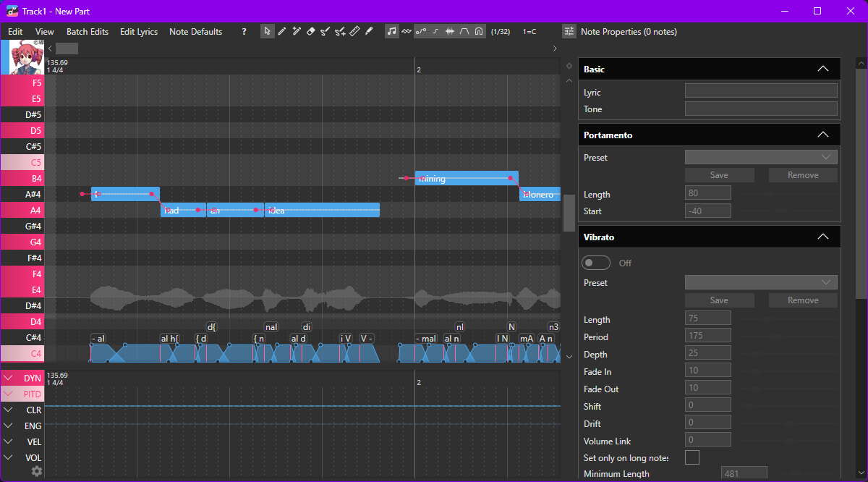The image size is (868, 482).
Task: Check the 'Set only on long notes' box
Action: pos(692,457)
